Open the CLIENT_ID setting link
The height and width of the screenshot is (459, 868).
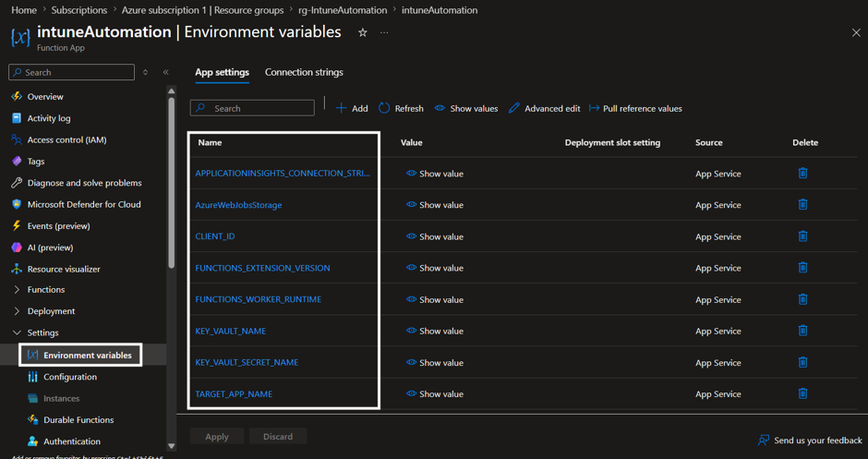tap(215, 236)
